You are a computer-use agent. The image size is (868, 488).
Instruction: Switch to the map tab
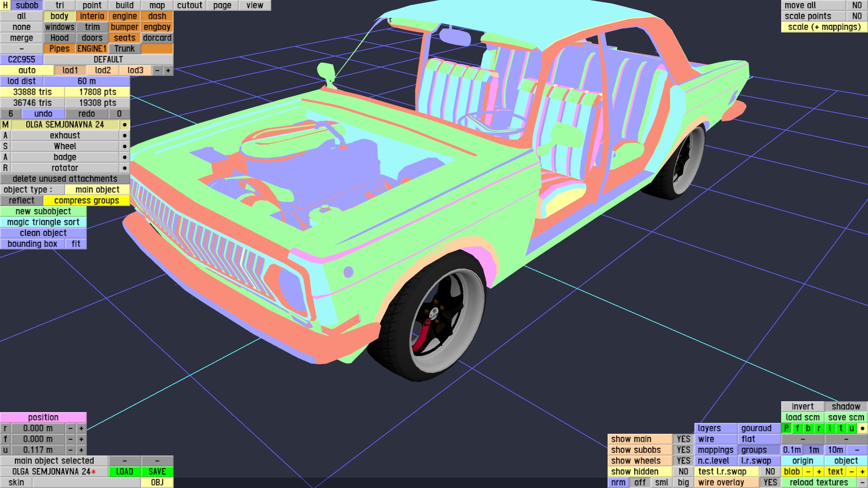pos(157,5)
